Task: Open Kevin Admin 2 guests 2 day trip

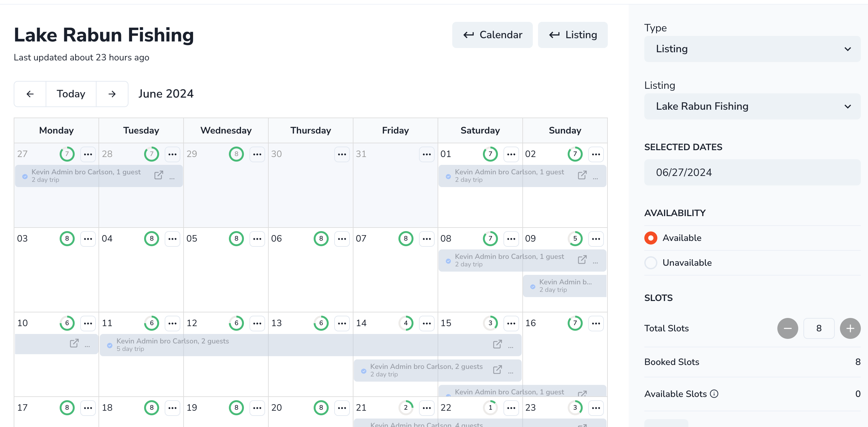Action: point(437,370)
